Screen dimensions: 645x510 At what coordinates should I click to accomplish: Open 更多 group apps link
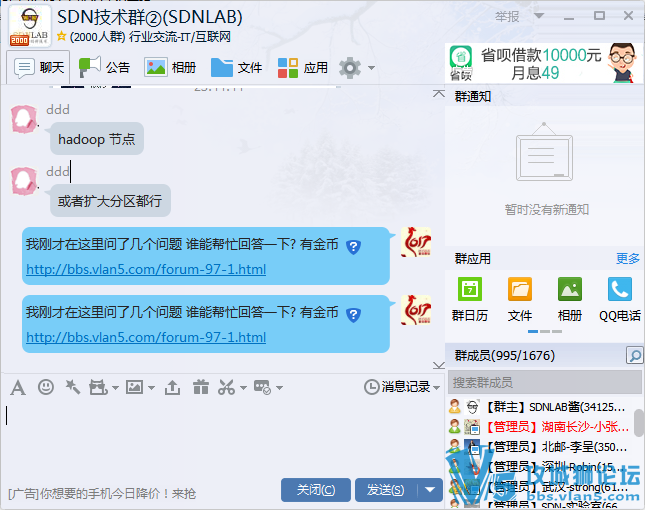coord(628,259)
